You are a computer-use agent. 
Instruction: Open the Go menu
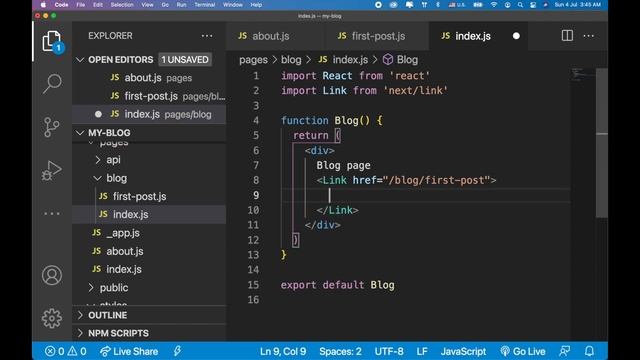[x=165, y=5]
